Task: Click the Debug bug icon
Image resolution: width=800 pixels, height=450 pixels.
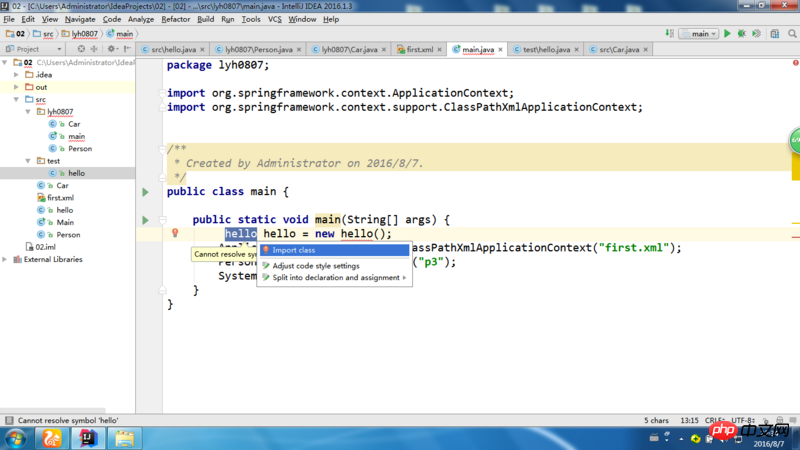Action: click(x=742, y=34)
